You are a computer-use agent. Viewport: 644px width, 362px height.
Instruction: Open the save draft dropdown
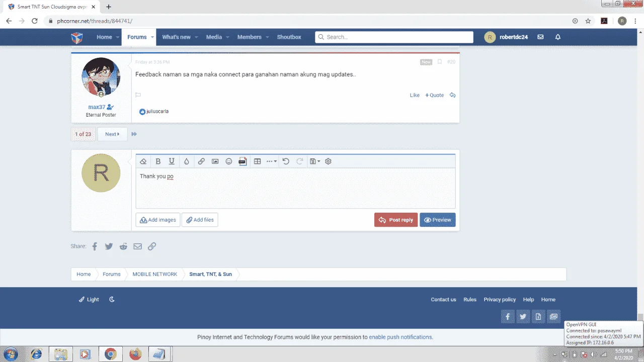tap(315, 161)
